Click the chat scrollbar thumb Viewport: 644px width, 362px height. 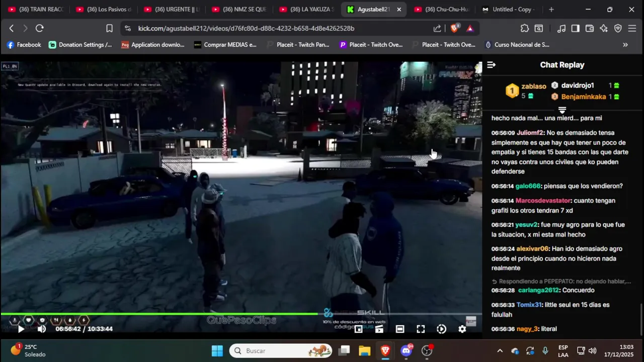pyautogui.click(x=642, y=319)
